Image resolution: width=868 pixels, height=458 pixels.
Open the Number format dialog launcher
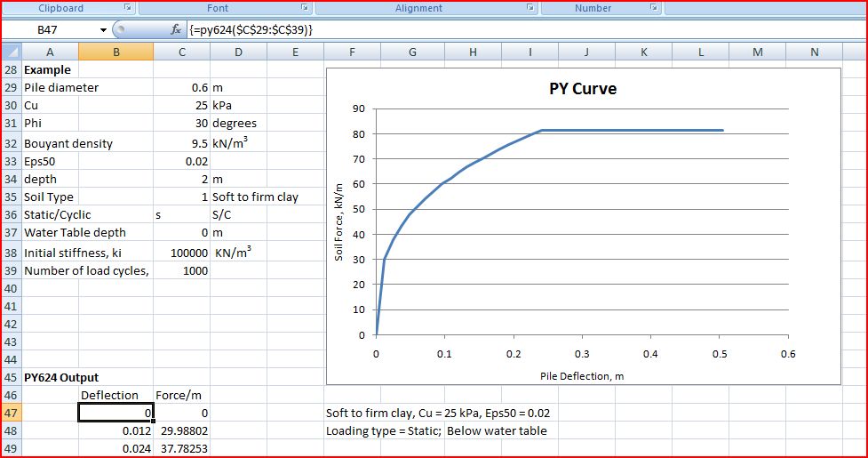pyautogui.click(x=654, y=8)
